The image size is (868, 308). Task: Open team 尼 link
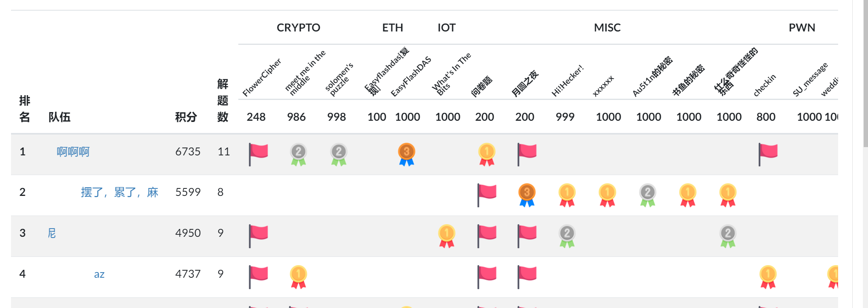(x=52, y=233)
